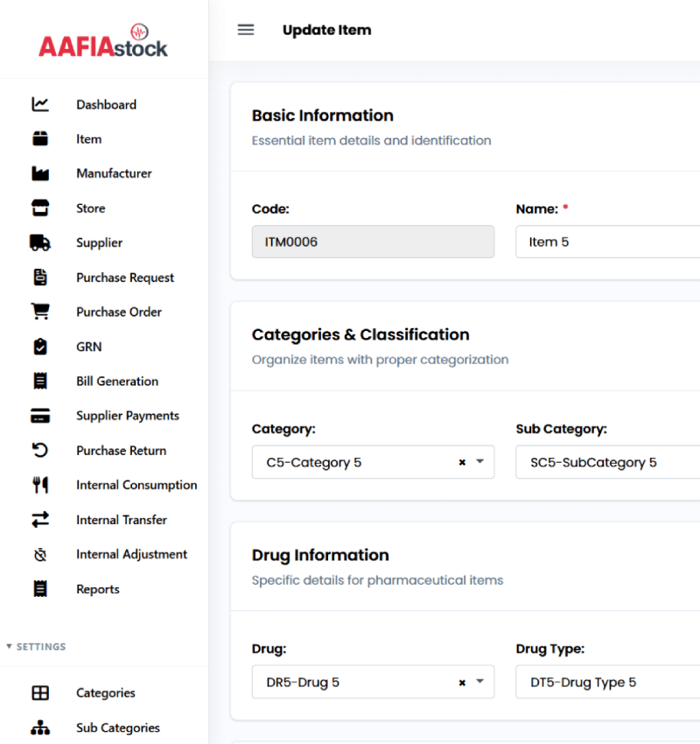The image size is (700, 744).
Task: Open Sub Categories settings link
Action: tap(117, 727)
